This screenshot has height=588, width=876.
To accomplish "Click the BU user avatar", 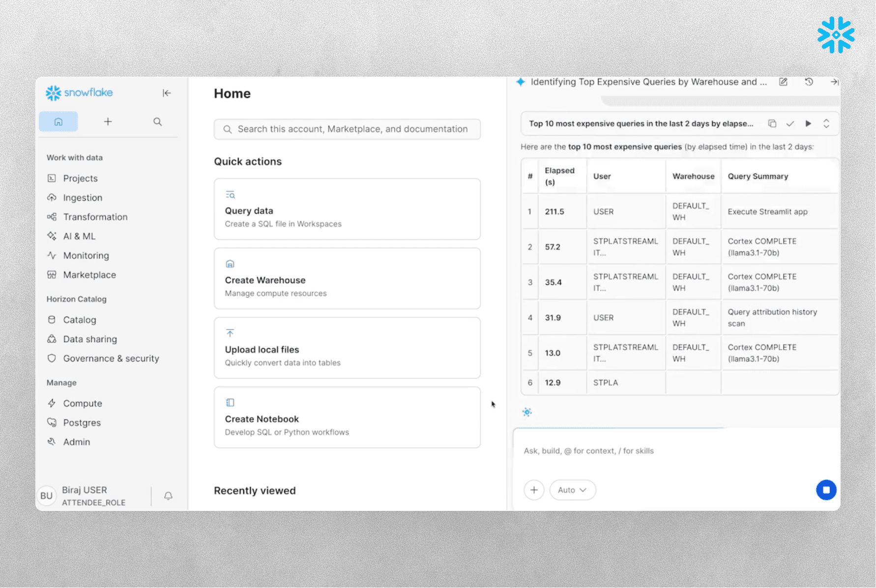I will click(x=47, y=496).
